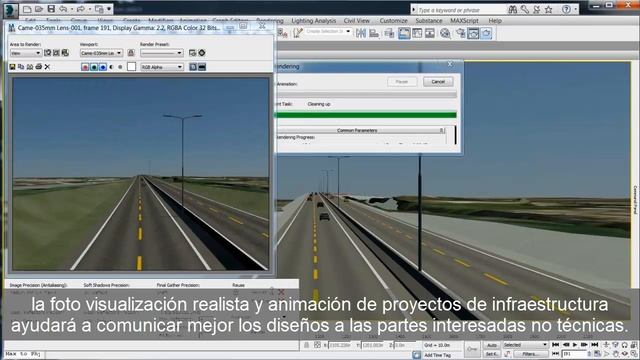Click the Mirror tool icon

pyautogui.click(x=361, y=33)
